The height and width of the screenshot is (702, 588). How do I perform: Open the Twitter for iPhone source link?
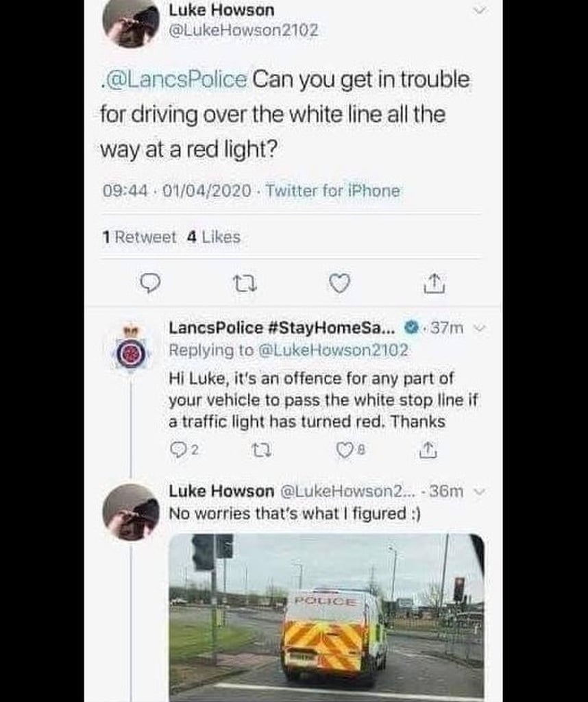[x=332, y=191]
